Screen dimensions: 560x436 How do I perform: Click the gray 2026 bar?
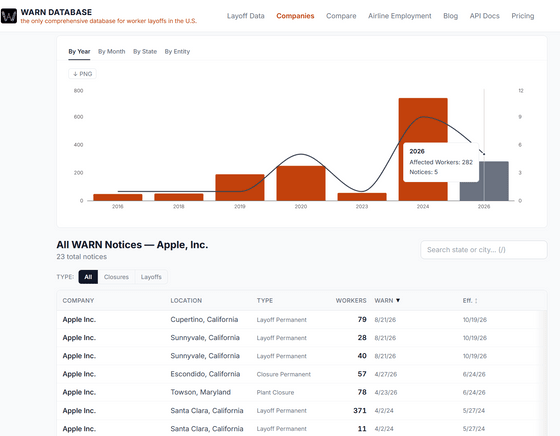[x=493, y=181]
